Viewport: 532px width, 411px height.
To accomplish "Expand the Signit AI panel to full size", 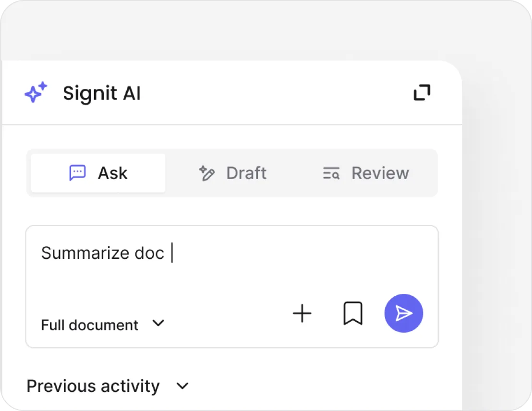I will coord(422,93).
